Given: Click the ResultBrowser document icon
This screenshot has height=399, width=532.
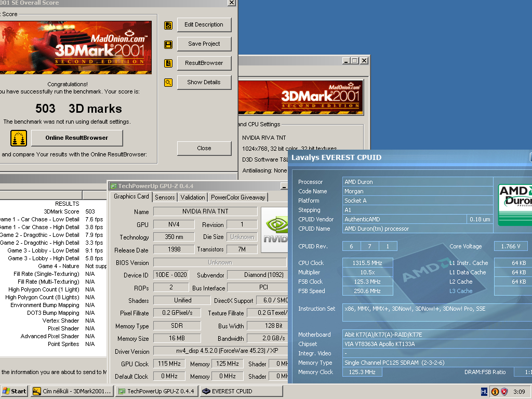Looking at the screenshot, I should pyautogui.click(x=168, y=63).
